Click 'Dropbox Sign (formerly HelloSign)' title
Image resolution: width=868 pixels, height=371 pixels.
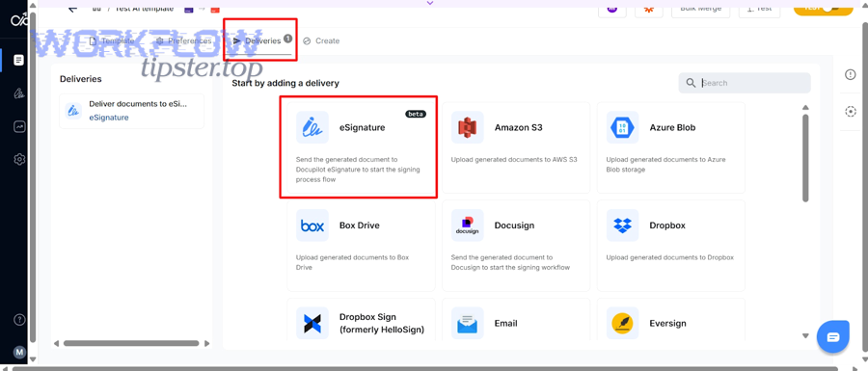point(381,324)
